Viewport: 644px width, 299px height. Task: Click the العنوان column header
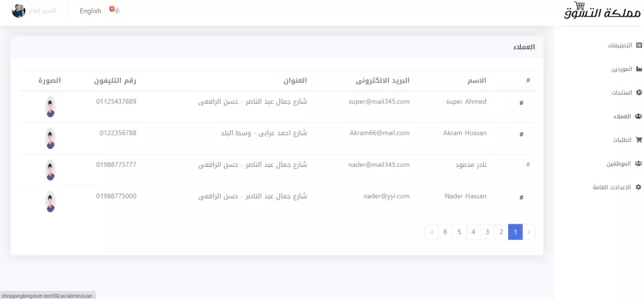[x=294, y=81]
